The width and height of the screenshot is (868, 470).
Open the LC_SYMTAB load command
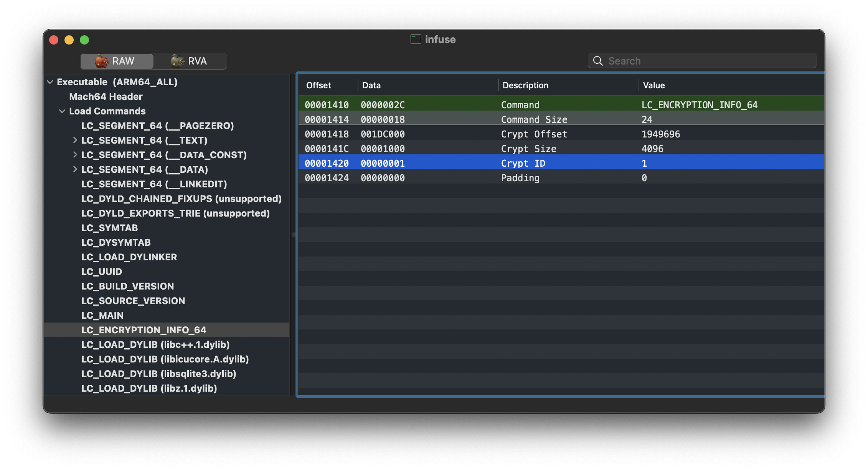click(109, 228)
